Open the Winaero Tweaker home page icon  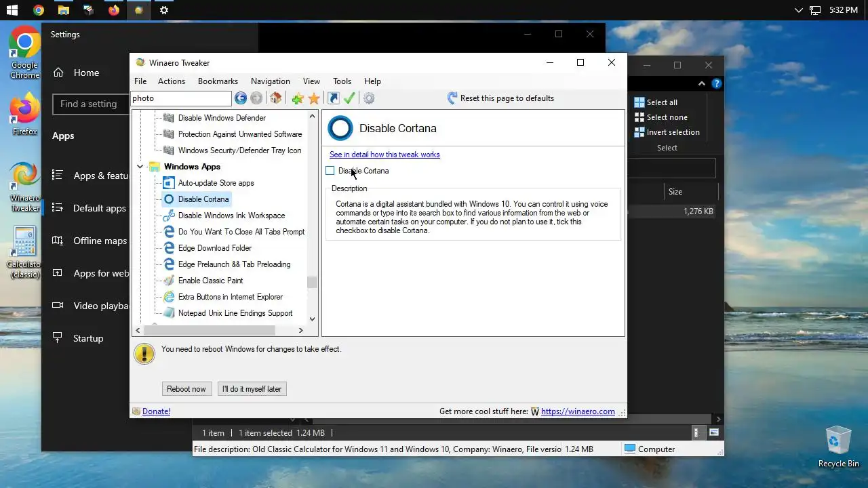pos(275,98)
